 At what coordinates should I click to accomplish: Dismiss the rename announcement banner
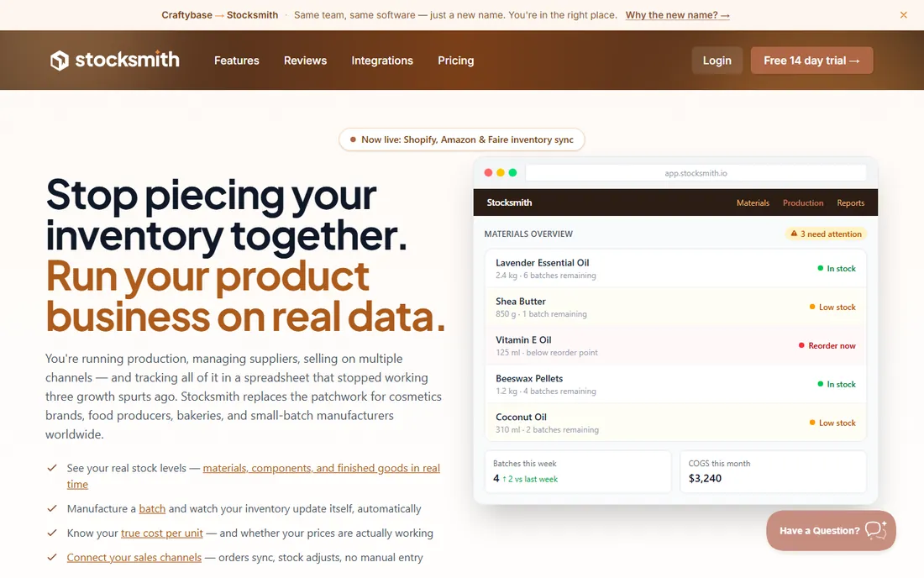pos(903,15)
